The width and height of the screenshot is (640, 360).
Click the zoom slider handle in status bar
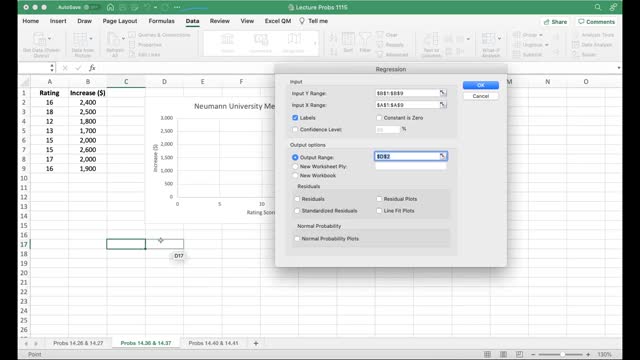coord(562,354)
